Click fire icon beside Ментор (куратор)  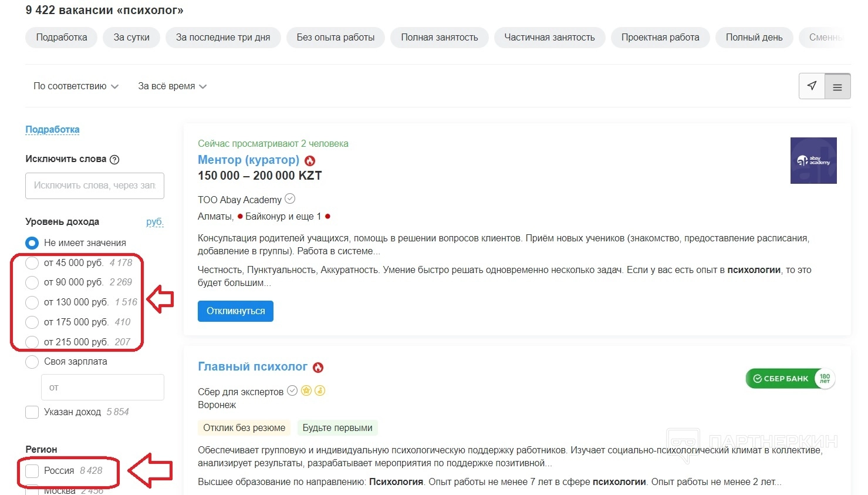point(310,160)
